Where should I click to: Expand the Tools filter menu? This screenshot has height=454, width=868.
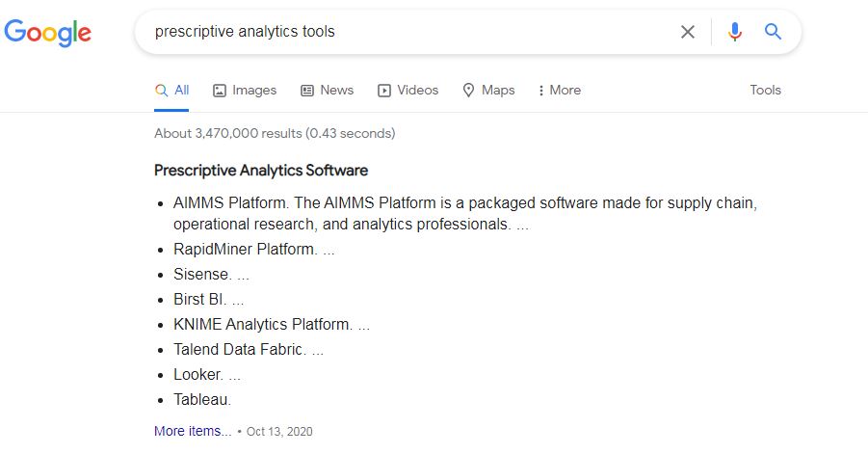(765, 91)
